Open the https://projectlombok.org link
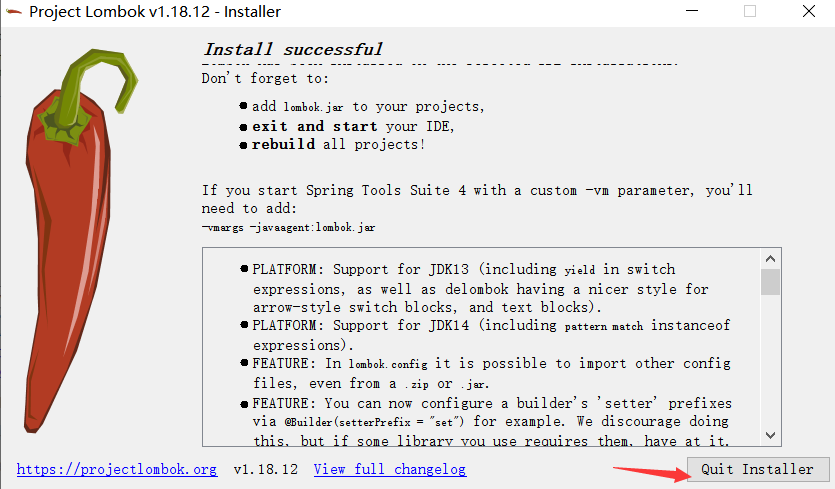 [x=117, y=469]
